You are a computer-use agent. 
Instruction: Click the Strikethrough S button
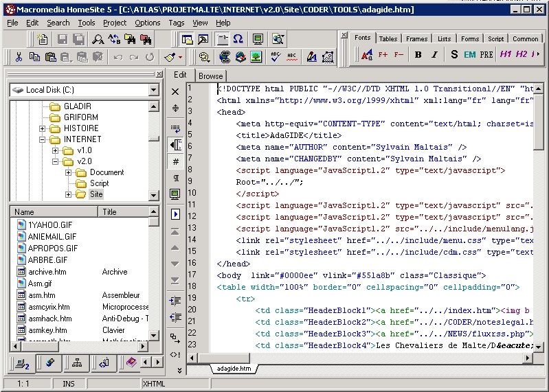pos(454,55)
